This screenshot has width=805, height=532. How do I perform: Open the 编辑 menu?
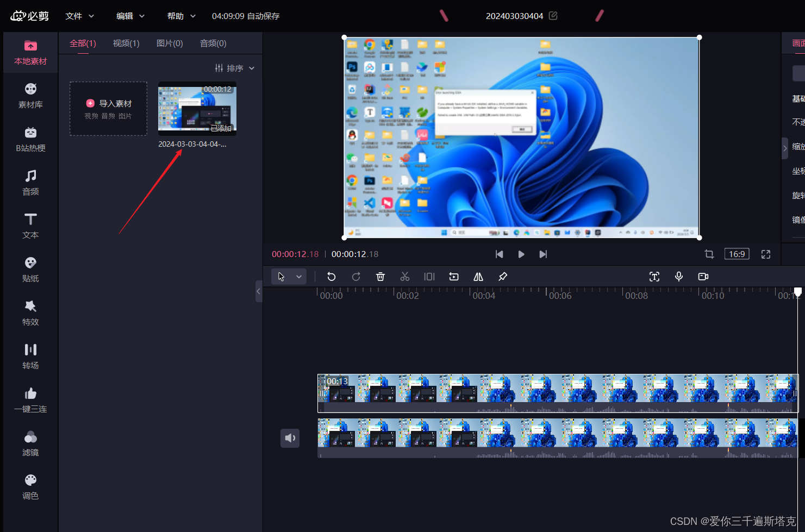tap(130, 16)
